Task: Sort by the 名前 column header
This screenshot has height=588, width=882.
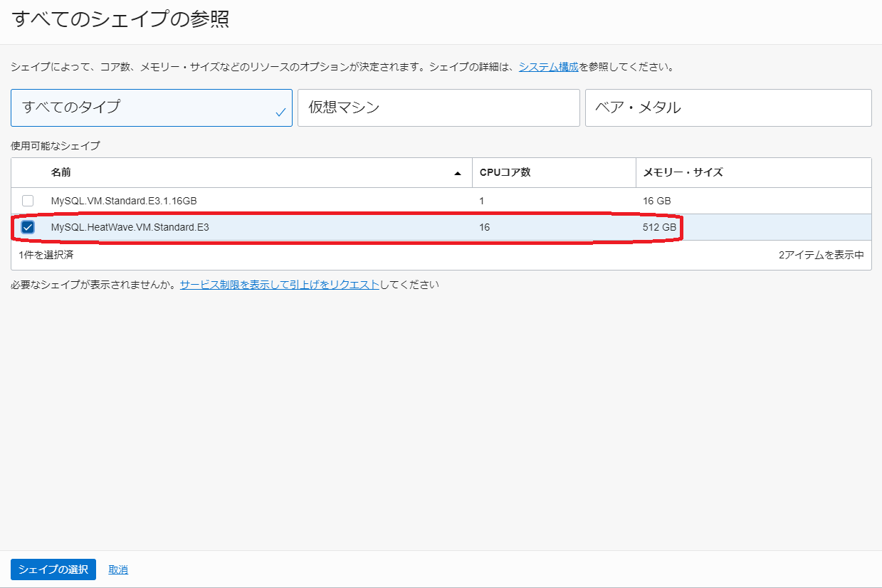Action: [61, 172]
